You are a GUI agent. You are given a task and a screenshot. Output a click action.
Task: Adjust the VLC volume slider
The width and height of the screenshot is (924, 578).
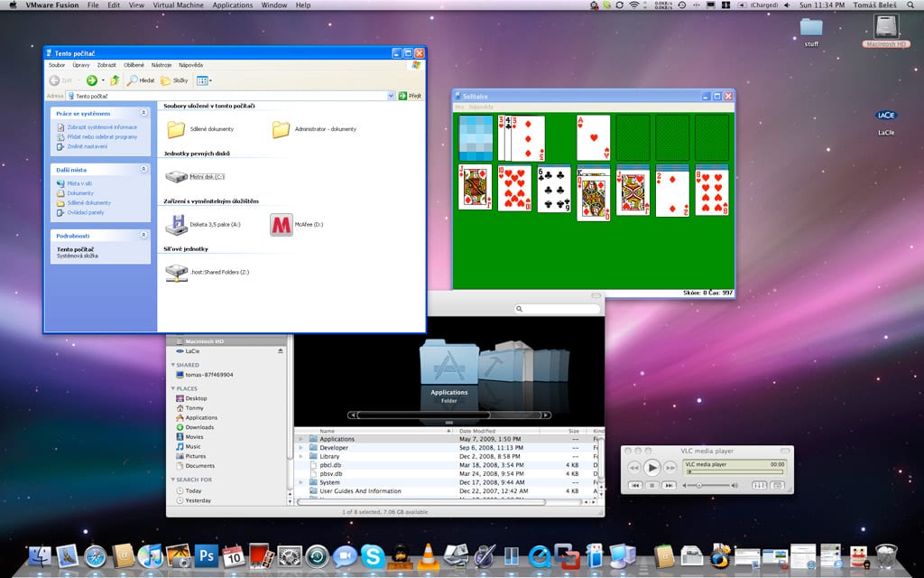tap(710, 485)
